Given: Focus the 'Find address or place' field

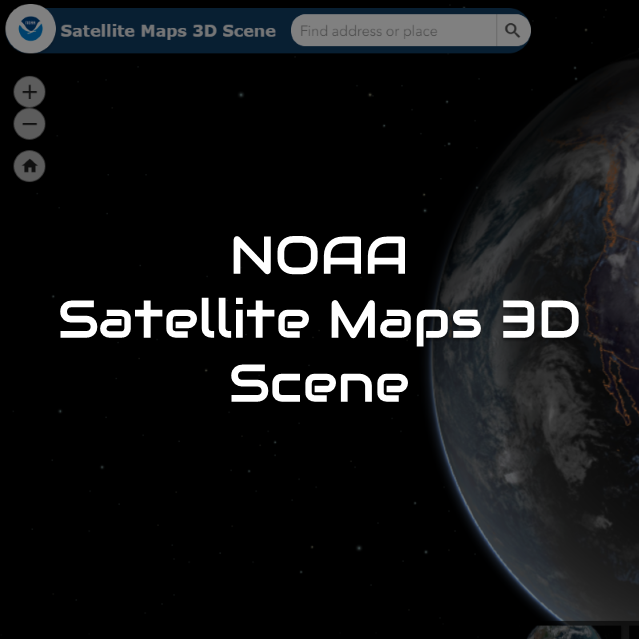Looking at the screenshot, I should (x=394, y=31).
